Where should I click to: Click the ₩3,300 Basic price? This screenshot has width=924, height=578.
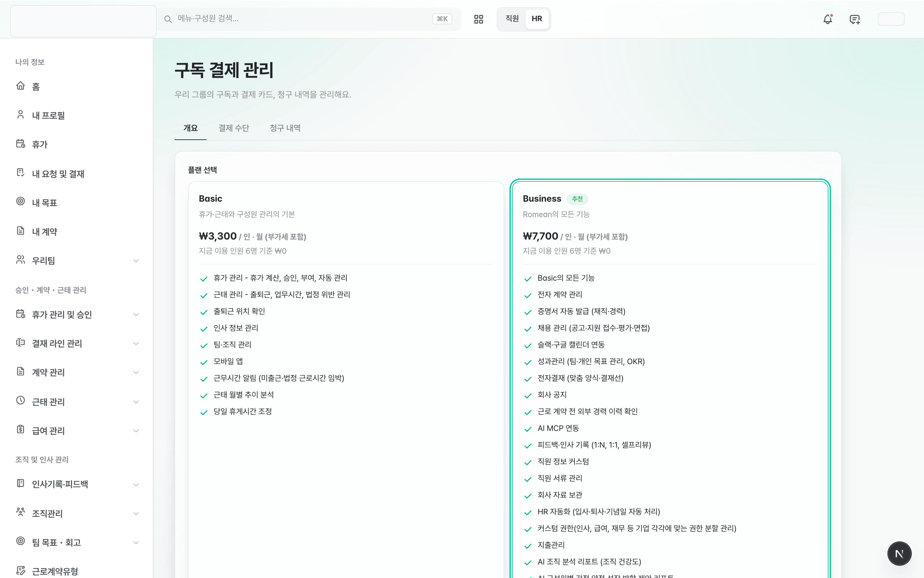tap(218, 236)
